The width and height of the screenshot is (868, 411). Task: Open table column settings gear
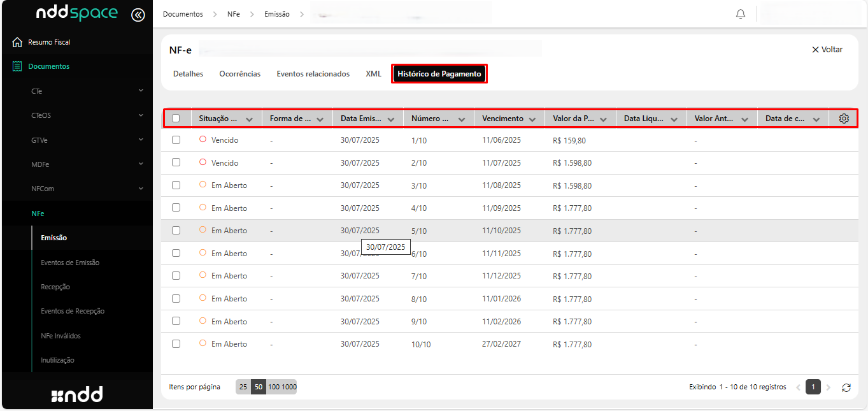click(x=844, y=119)
